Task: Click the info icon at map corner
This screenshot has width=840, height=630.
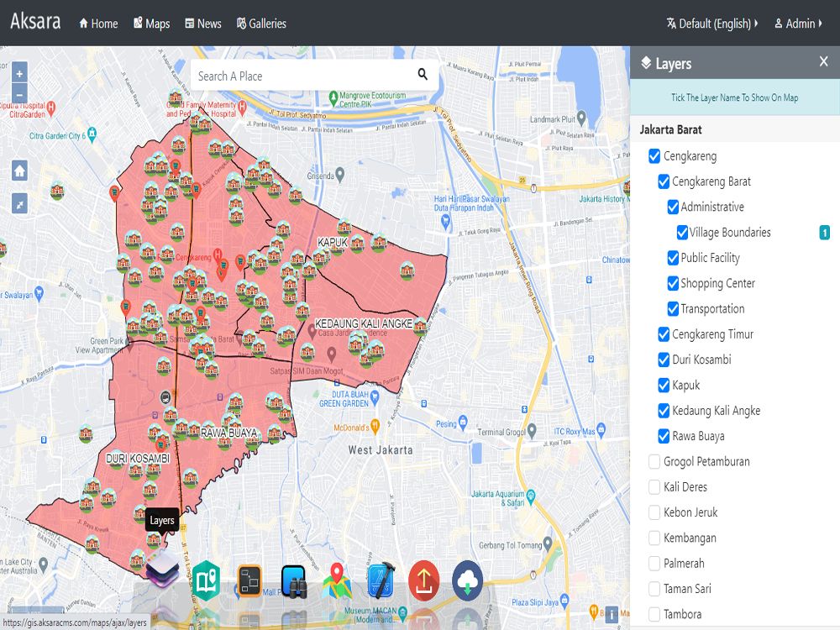Action: pos(612,615)
